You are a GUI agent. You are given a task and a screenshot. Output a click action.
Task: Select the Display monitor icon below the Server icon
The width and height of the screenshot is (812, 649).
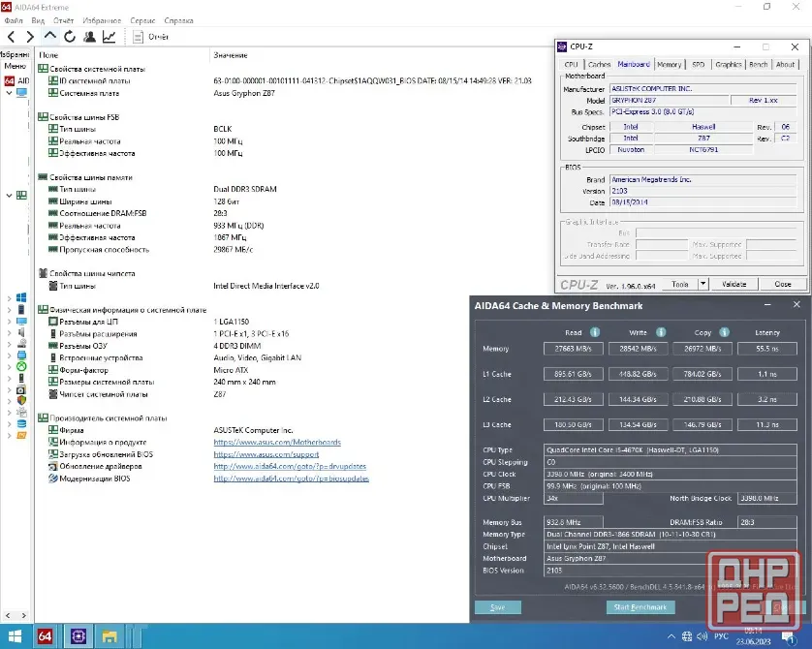21,321
